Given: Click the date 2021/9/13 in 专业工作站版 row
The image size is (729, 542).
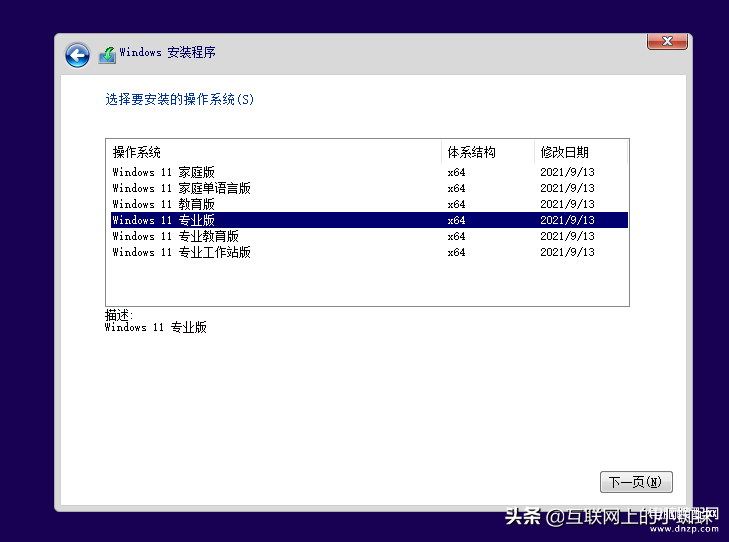Looking at the screenshot, I should click(x=567, y=252).
